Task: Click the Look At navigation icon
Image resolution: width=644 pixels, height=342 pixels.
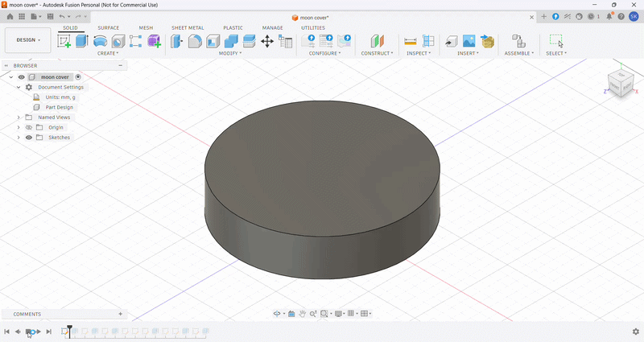Action: click(x=291, y=314)
